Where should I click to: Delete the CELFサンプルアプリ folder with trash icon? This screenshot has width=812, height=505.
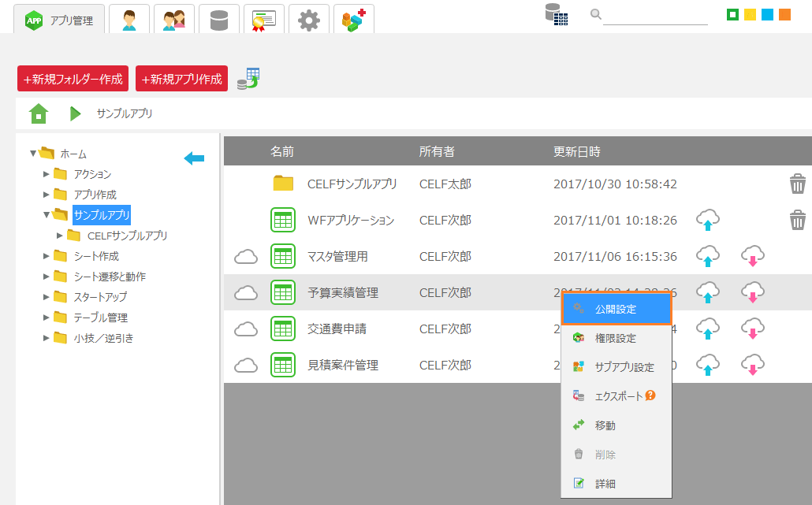point(798,184)
